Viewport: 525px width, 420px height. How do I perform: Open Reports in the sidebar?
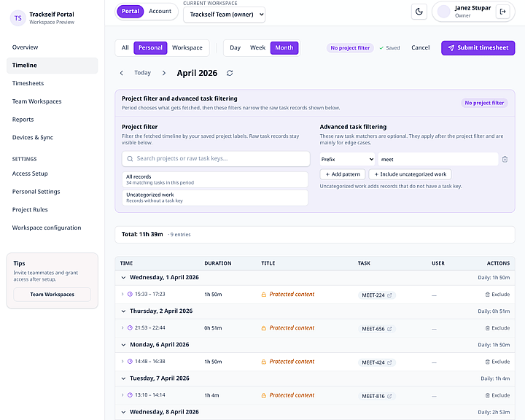point(52,120)
